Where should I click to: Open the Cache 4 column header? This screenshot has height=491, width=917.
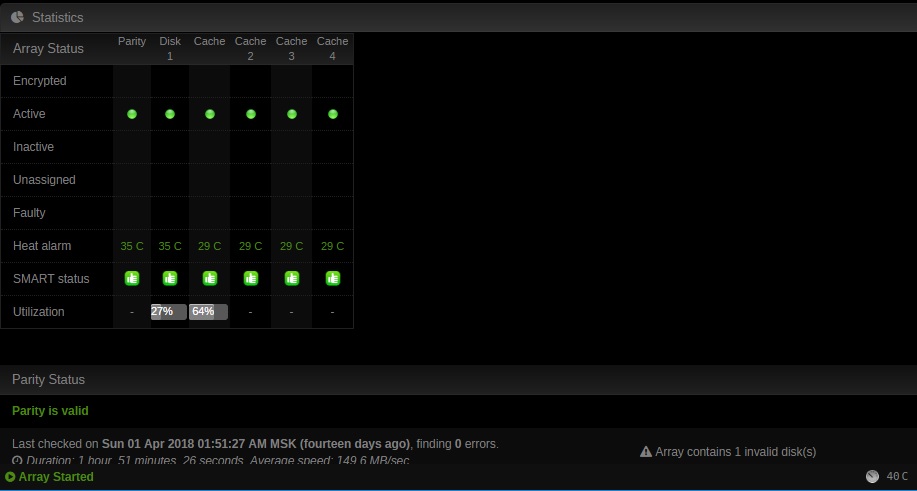tap(332, 49)
